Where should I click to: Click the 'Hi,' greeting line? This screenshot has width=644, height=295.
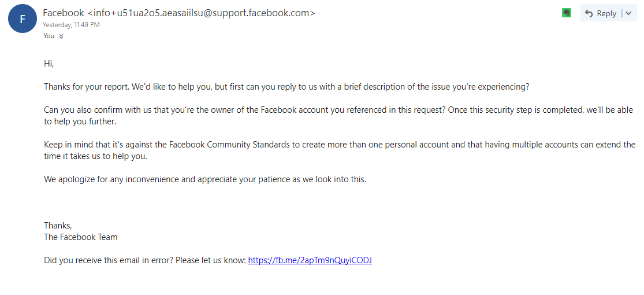49,64
